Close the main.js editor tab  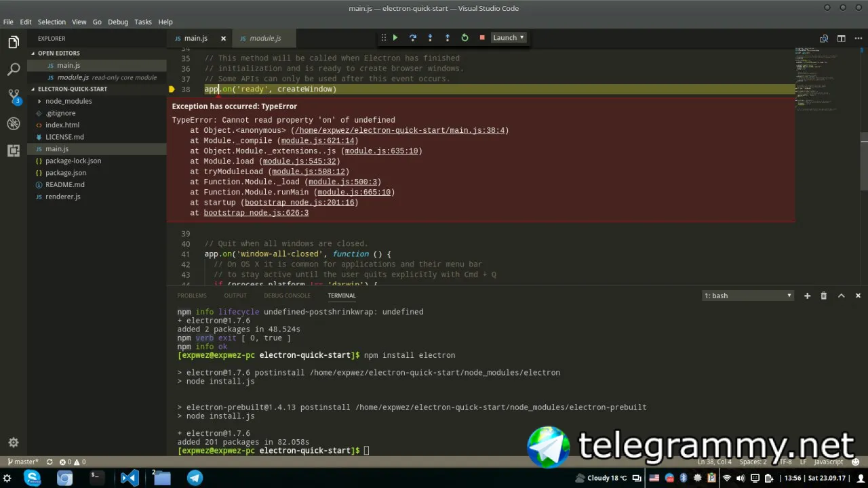click(223, 39)
